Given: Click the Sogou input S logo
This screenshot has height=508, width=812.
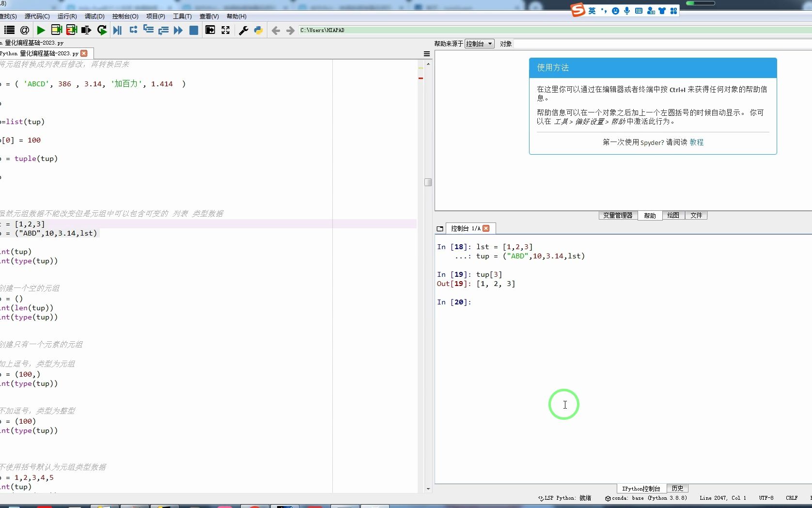Looking at the screenshot, I should click(578, 10).
